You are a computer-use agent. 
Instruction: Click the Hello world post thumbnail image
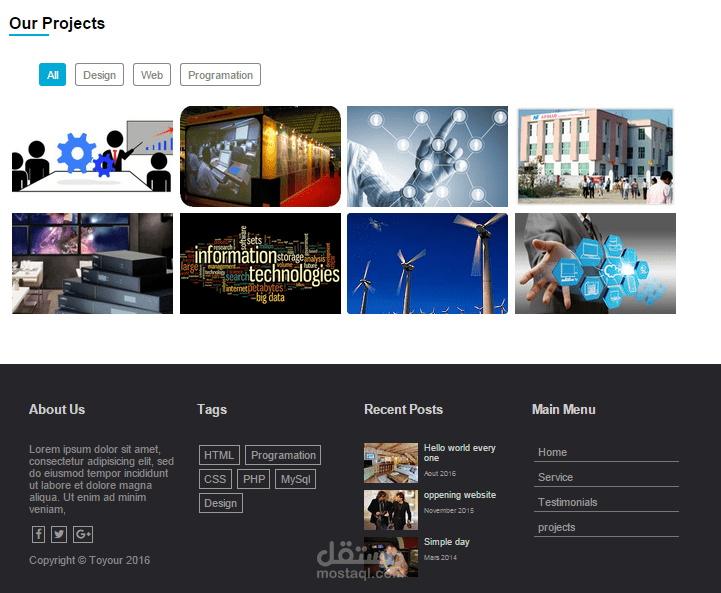click(391, 463)
